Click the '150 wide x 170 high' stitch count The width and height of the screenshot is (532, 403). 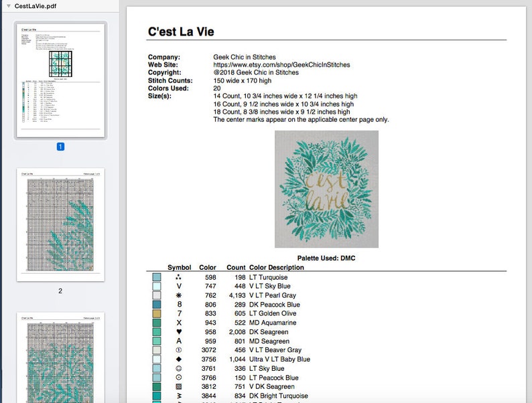243,81
